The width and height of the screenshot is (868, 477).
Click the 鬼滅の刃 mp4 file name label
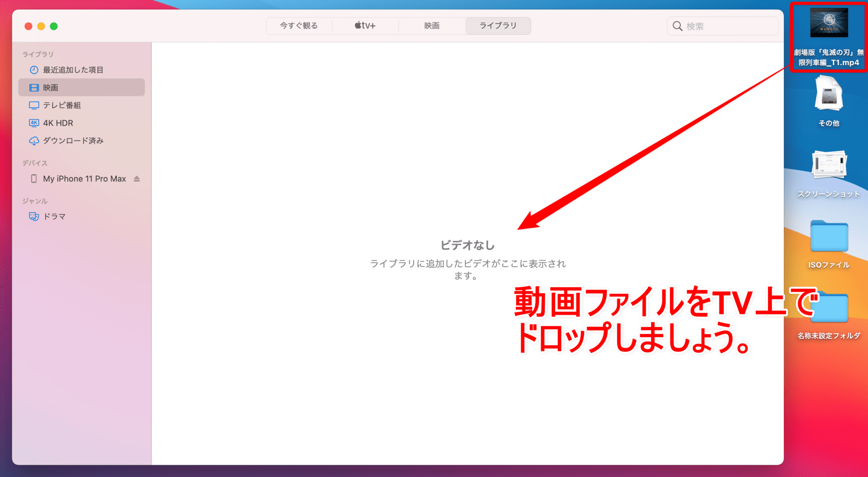829,57
